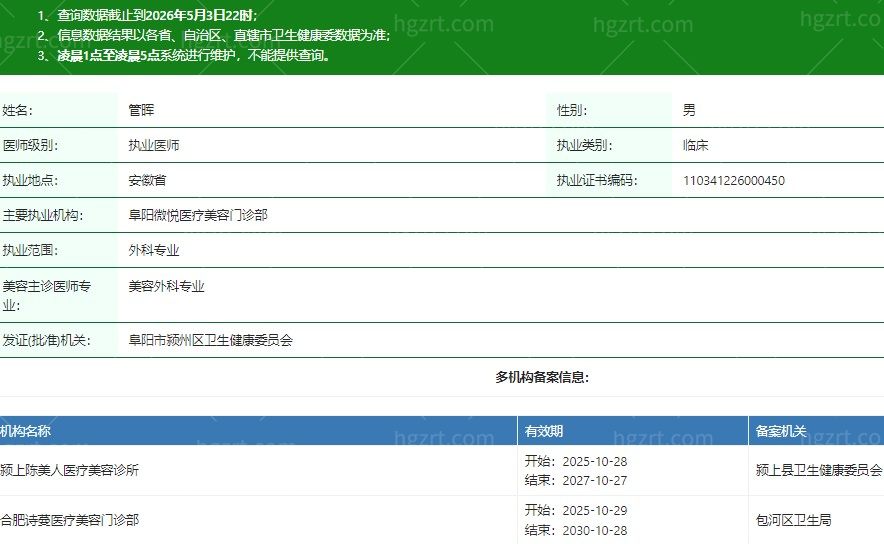
Task: Click the 执业地点 label
Action: 30,180
